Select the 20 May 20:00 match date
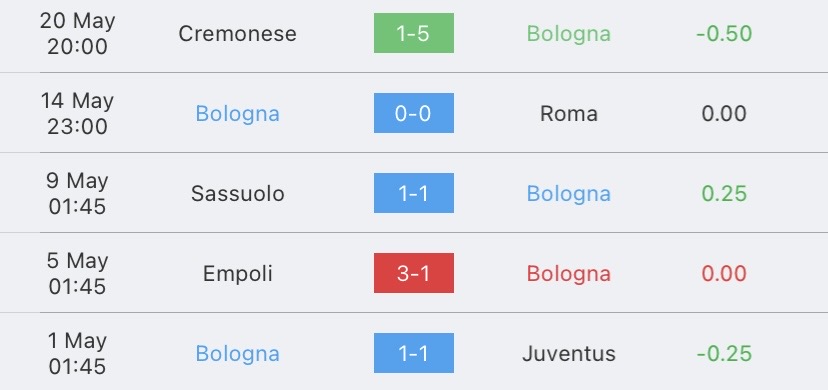The height and width of the screenshot is (390, 828). 77,34
